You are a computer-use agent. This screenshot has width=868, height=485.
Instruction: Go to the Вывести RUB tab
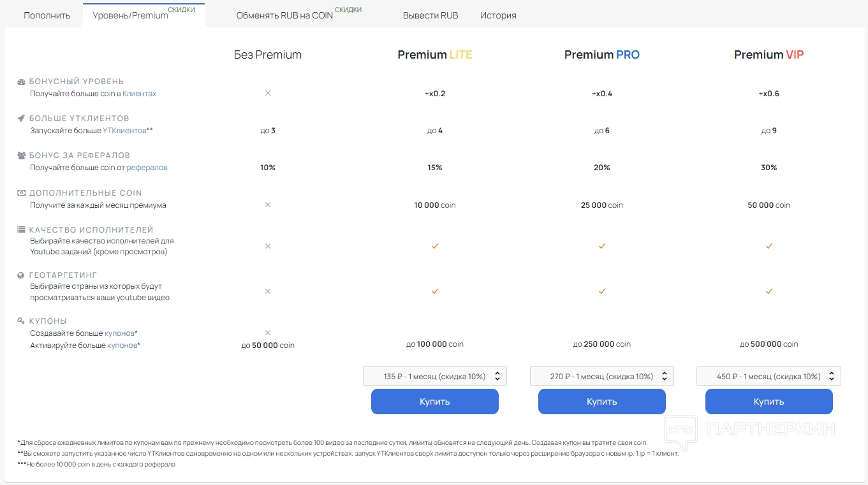[x=430, y=15]
